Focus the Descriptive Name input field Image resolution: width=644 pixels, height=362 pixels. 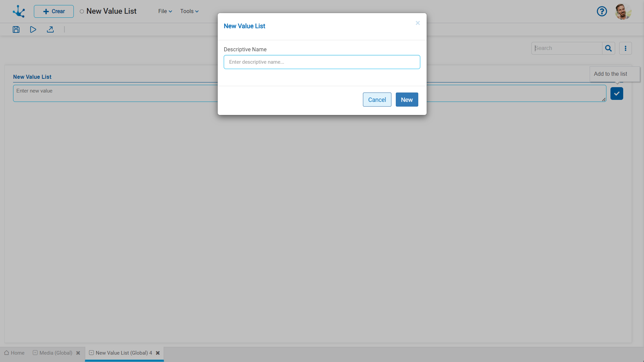(x=322, y=62)
